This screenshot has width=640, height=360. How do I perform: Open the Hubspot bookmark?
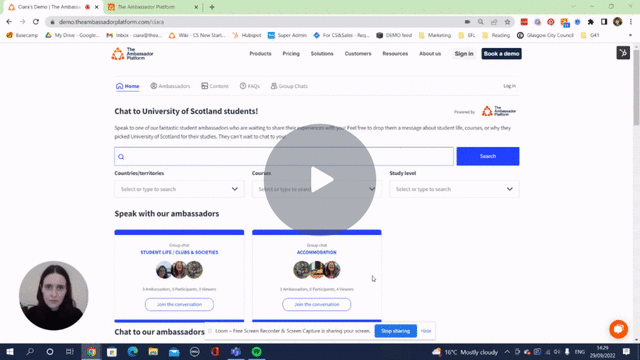(x=247, y=35)
